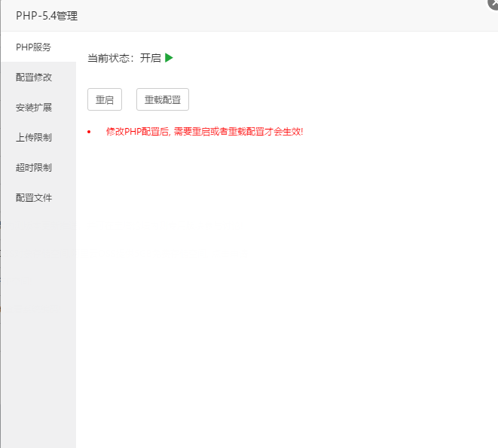Click the red 修改PHP配置后 notice text
The height and width of the screenshot is (448, 498).
(x=204, y=132)
